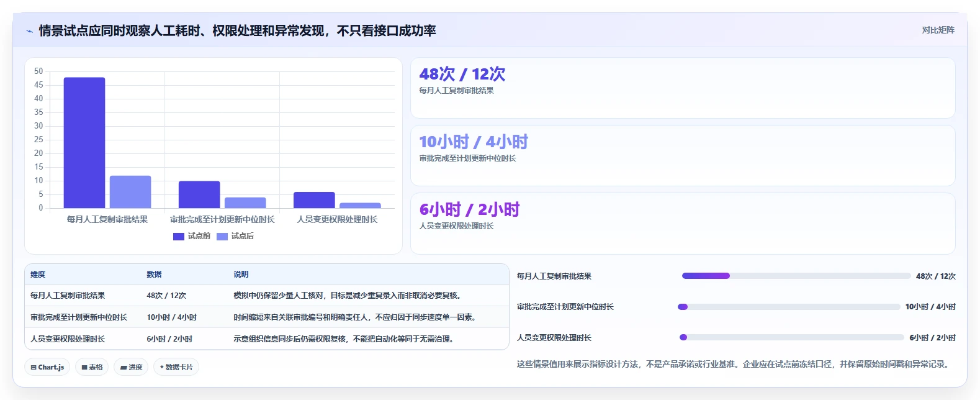Click the diamond icon inside 数据卡片 chip
980x400 pixels.
[x=162, y=367]
